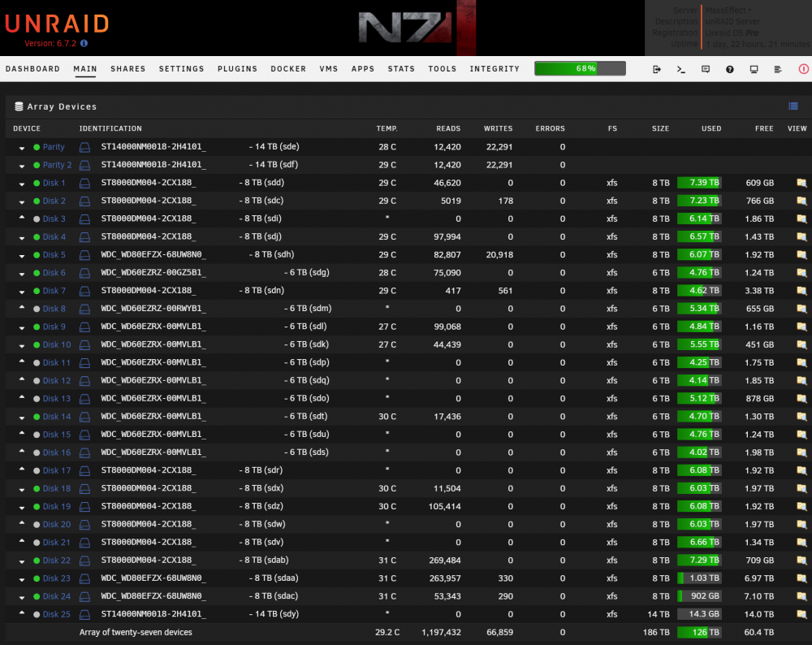Open the Parity device link
812x645 pixels.
tap(54, 147)
